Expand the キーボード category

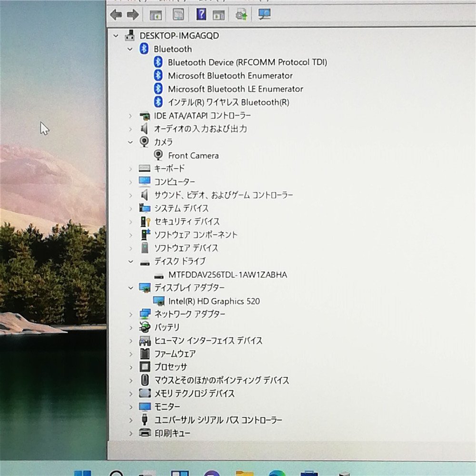(130, 169)
